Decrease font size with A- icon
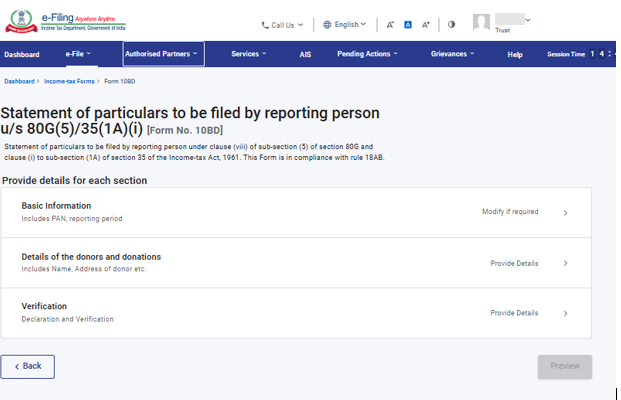 (390, 24)
